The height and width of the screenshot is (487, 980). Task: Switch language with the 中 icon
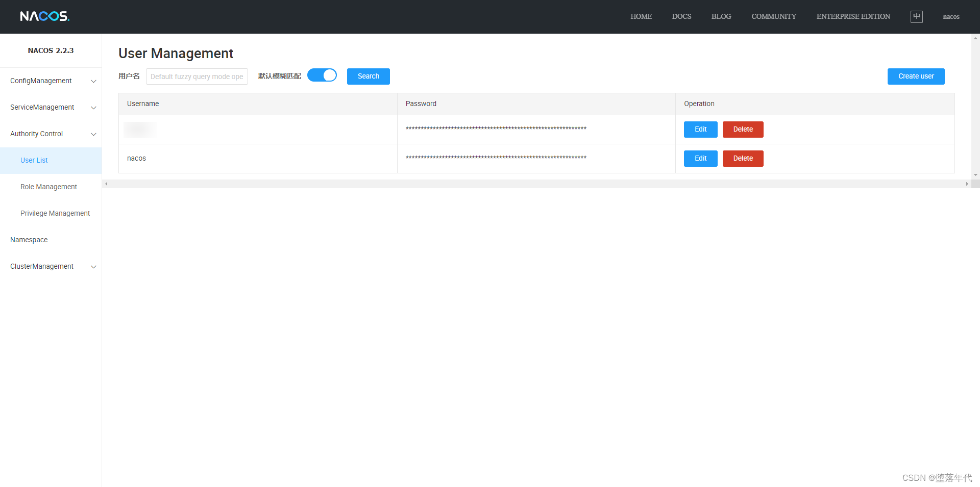[917, 16]
